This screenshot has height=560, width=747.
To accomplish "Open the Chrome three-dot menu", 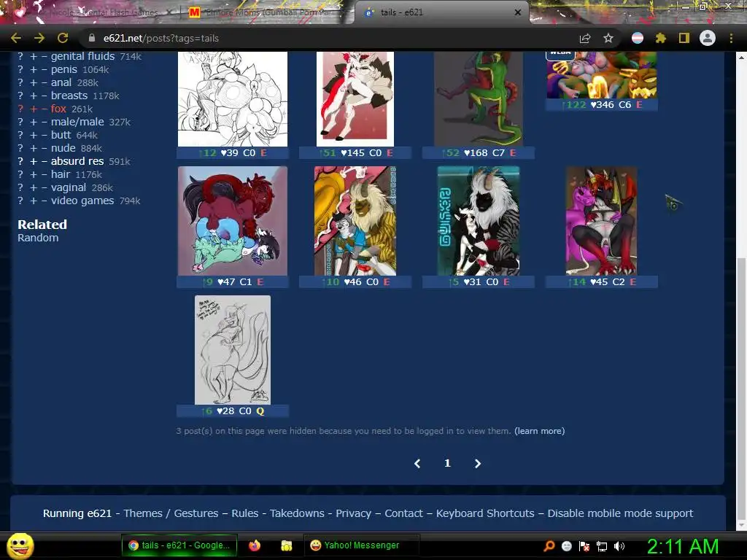I will [x=731, y=38].
